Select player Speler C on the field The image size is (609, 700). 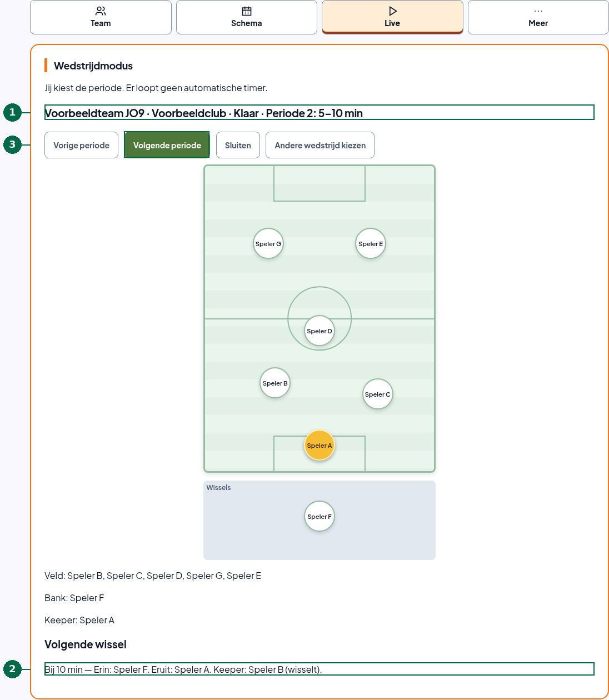[378, 394]
